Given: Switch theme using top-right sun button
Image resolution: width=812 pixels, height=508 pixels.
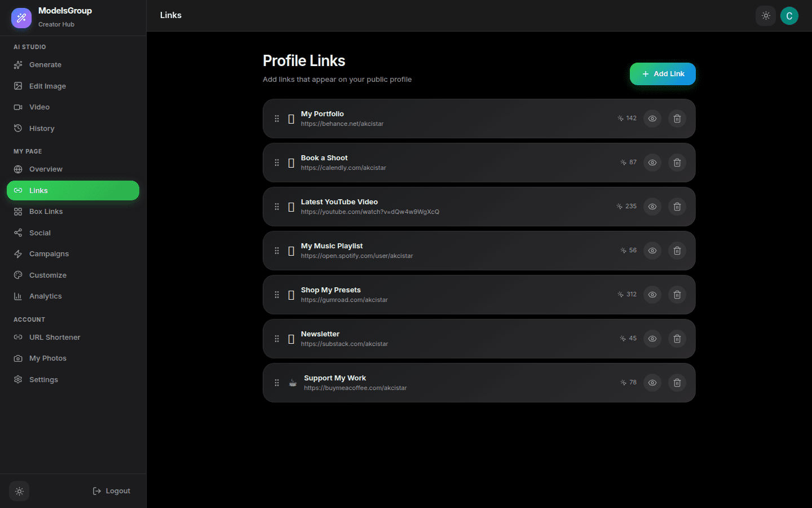Looking at the screenshot, I should tap(765, 16).
